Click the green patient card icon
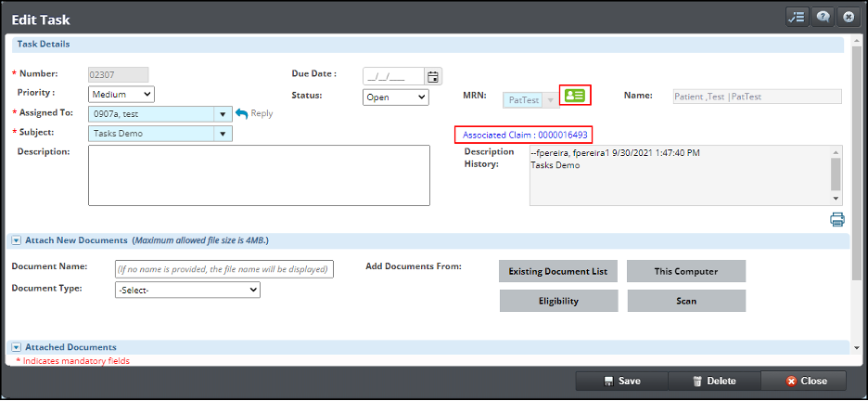The height and width of the screenshot is (401, 868). (x=575, y=95)
